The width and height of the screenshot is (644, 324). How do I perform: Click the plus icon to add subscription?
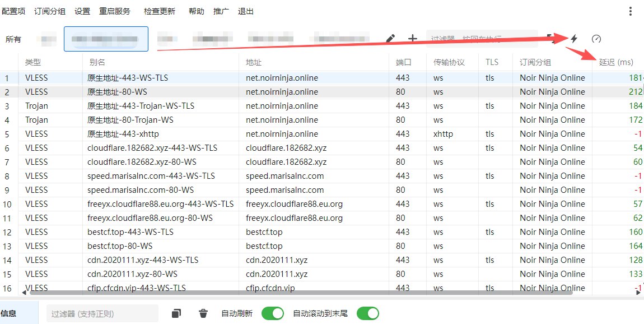(x=413, y=39)
